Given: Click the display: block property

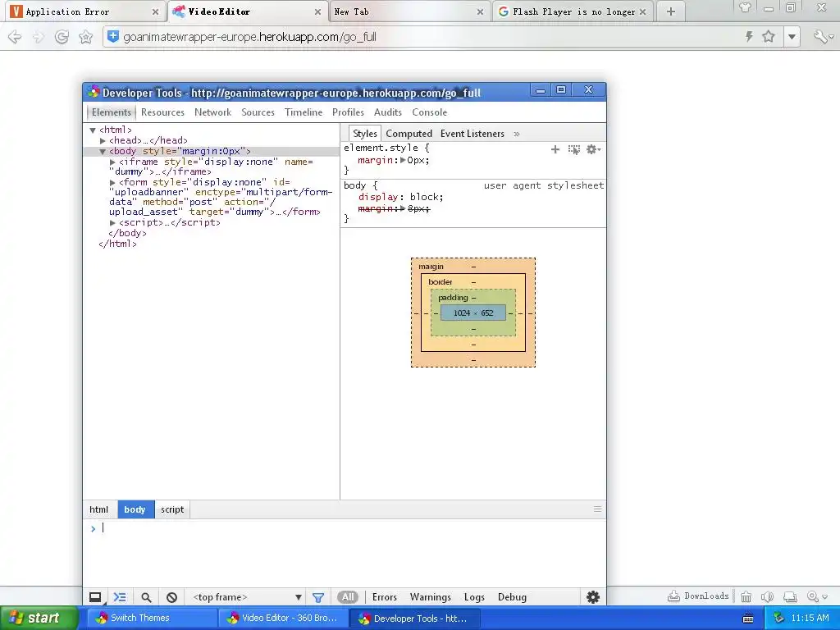Looking at the screenshot, I should click(x=400, y=197).
